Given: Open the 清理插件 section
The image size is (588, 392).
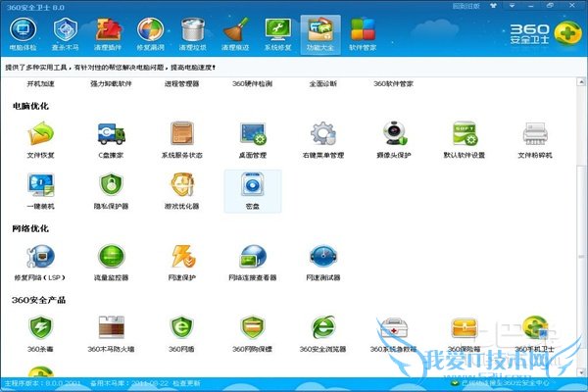Looking at the screenshot, I should tap(108, 35).
